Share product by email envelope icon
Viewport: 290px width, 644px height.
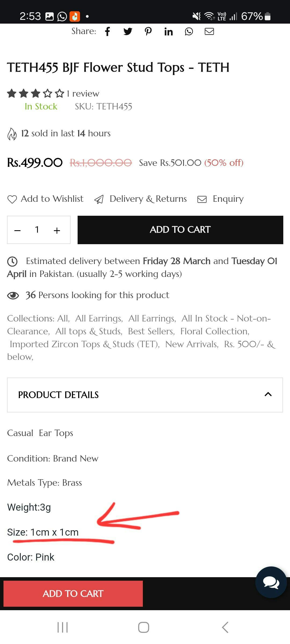tap(209, 32)
